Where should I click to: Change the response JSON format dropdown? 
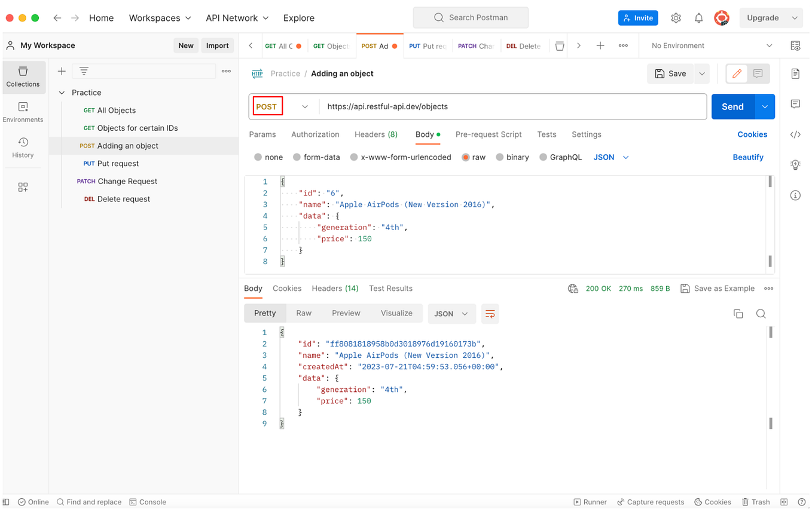coord(451,314)
